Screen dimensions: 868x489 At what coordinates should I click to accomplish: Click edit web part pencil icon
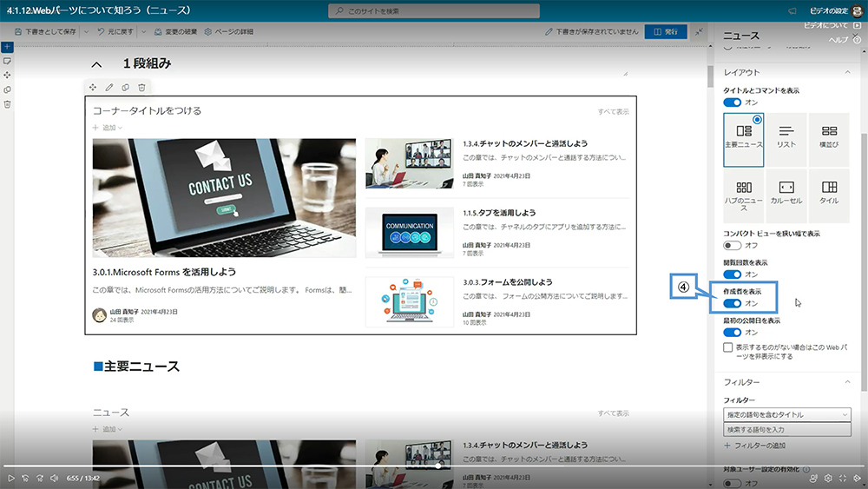pos(109,88)
